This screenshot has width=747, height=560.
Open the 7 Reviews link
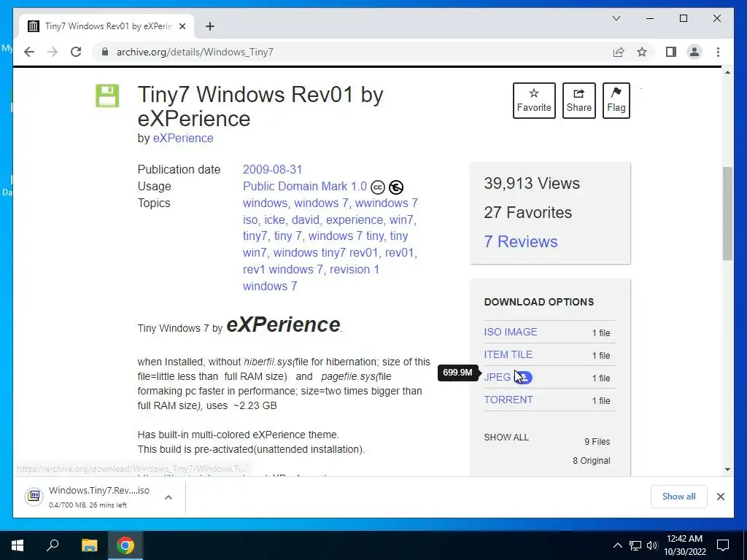(521, 241)
